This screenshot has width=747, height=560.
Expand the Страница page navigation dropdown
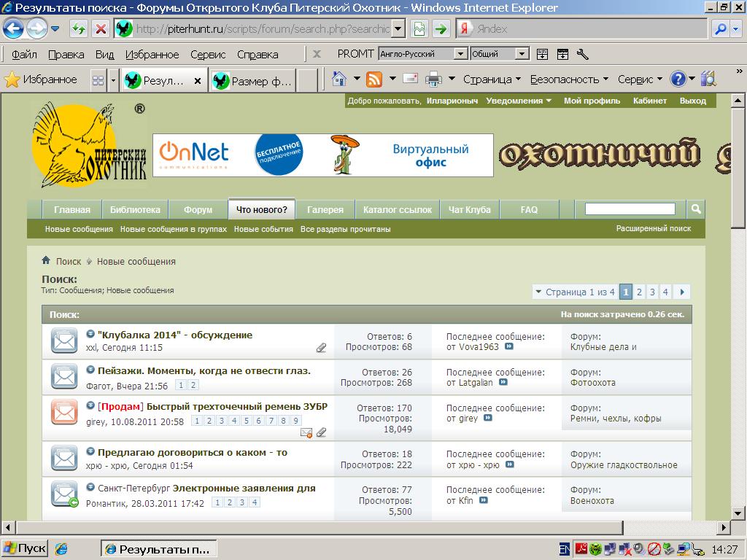coord(492,79)
